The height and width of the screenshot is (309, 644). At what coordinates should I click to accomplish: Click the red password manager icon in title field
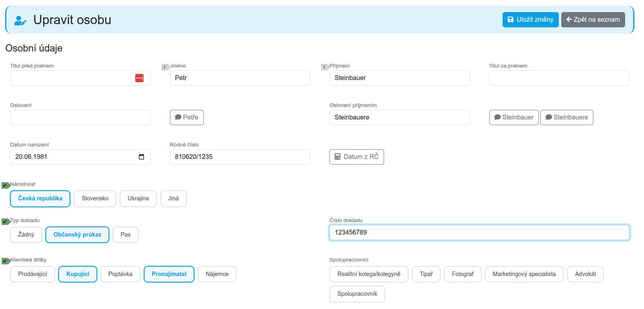(139, 78)
